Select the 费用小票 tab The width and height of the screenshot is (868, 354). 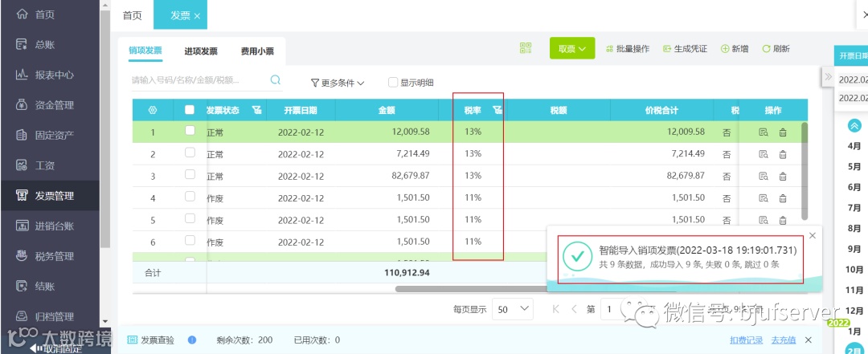[257, 51]
